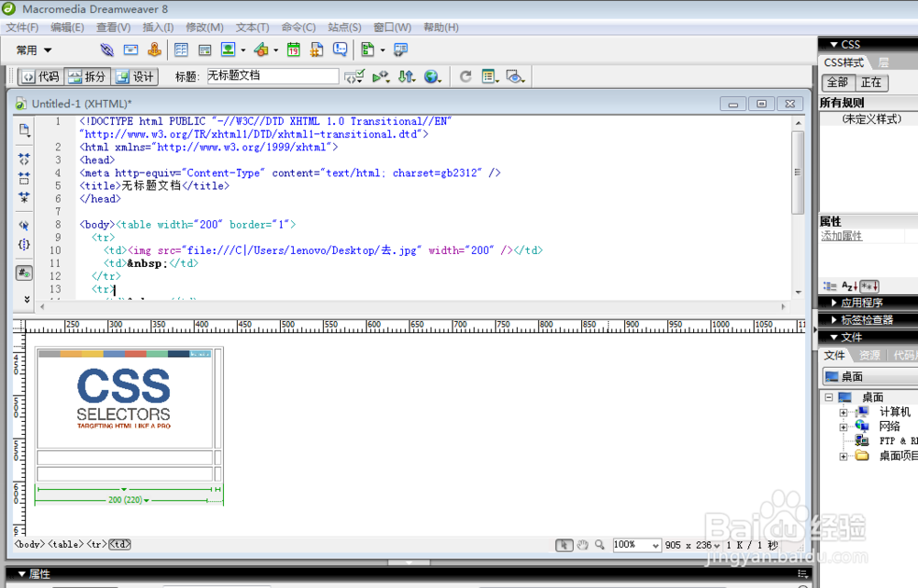Open documents icon in coding toolbar
This screenshot has height=588, width=918.
point(24,130)
